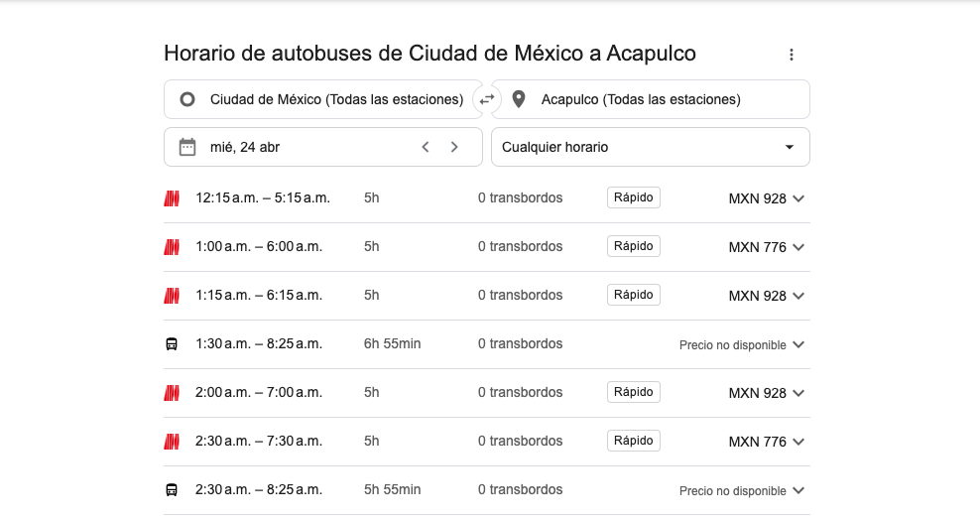This screenshot has height=521, width=980.
Task: Select the Ciudad de México origin field
Action: coord(323,99)
